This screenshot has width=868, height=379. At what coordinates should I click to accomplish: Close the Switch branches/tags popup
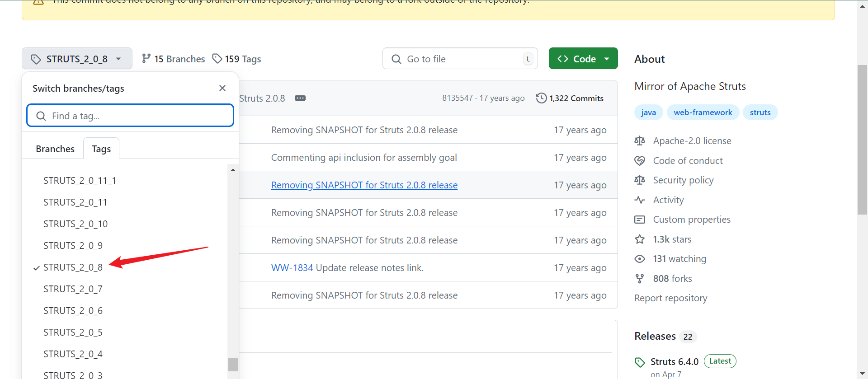tap(222, 88)
